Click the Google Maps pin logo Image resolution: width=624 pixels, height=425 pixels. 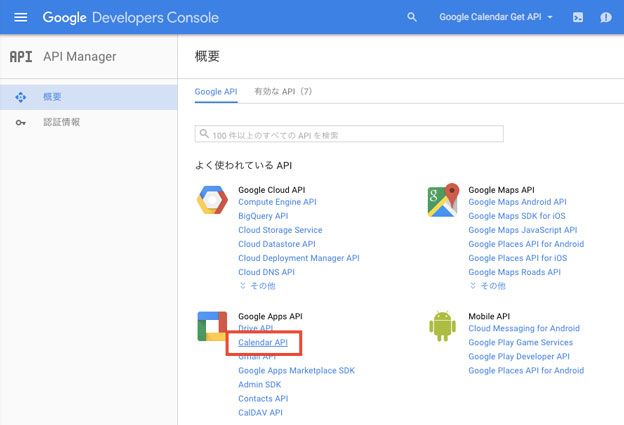tap(443, 200)
